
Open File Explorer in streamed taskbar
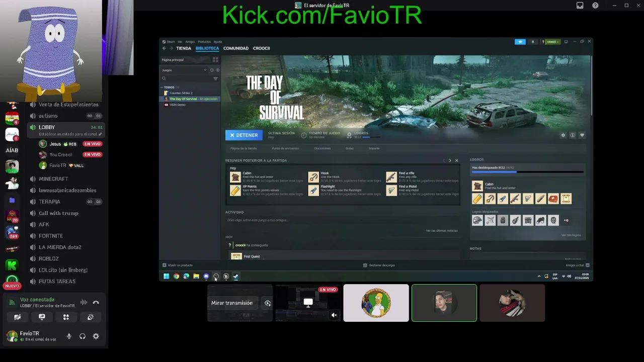click(196, 276)
